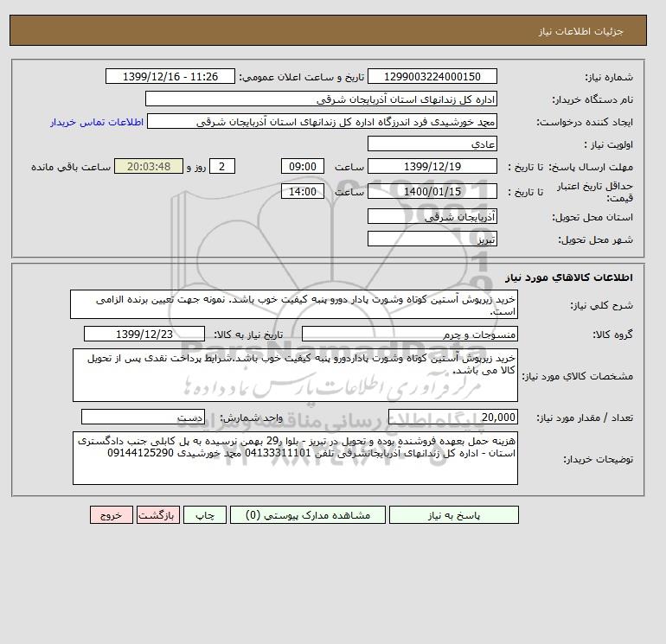Click the delivery province field آذربایجان شرقی
Screen dimensions: 666x644
(432, 216)
